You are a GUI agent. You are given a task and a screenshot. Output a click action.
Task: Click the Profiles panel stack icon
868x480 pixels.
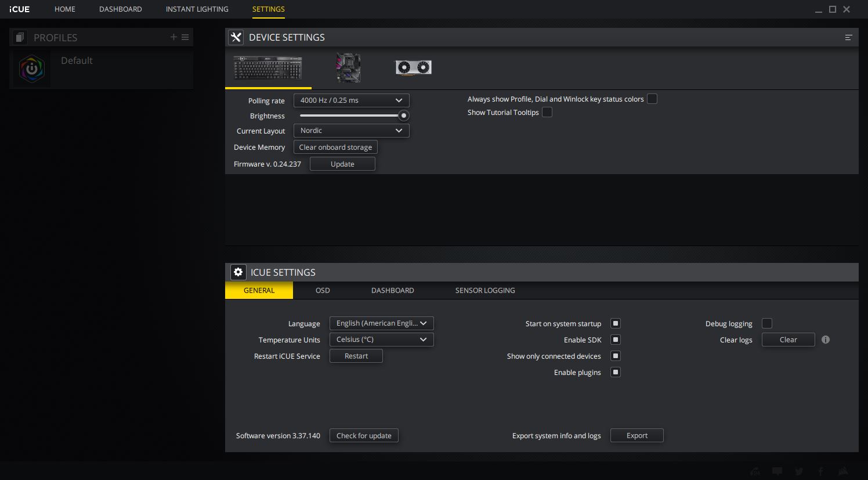[20, 37]
